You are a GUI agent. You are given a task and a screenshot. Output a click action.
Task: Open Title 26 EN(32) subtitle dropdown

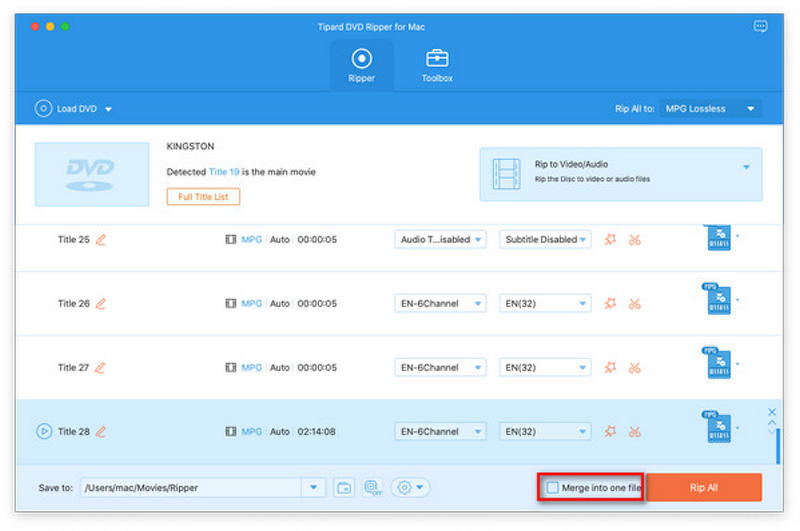[545, 304]
